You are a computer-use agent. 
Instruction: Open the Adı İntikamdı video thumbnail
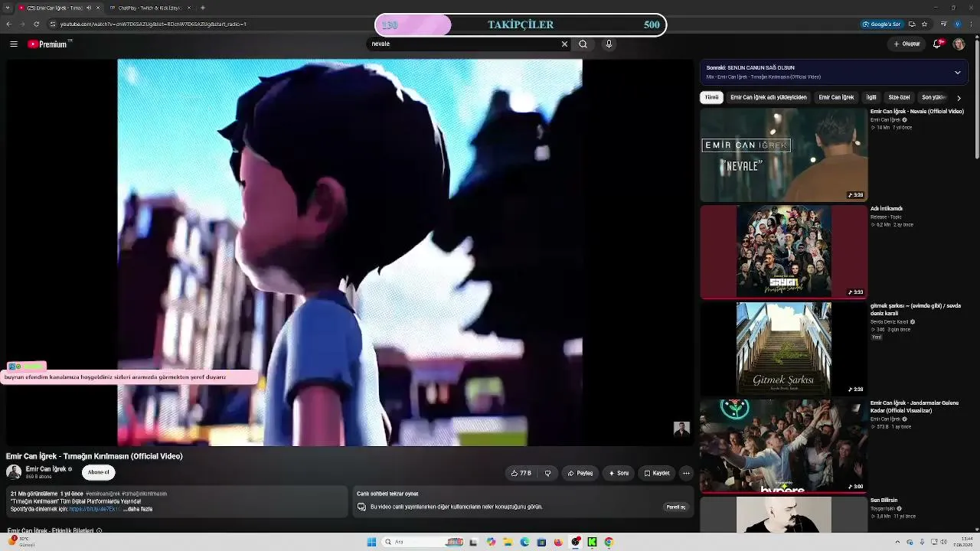(x=784, y=252)
